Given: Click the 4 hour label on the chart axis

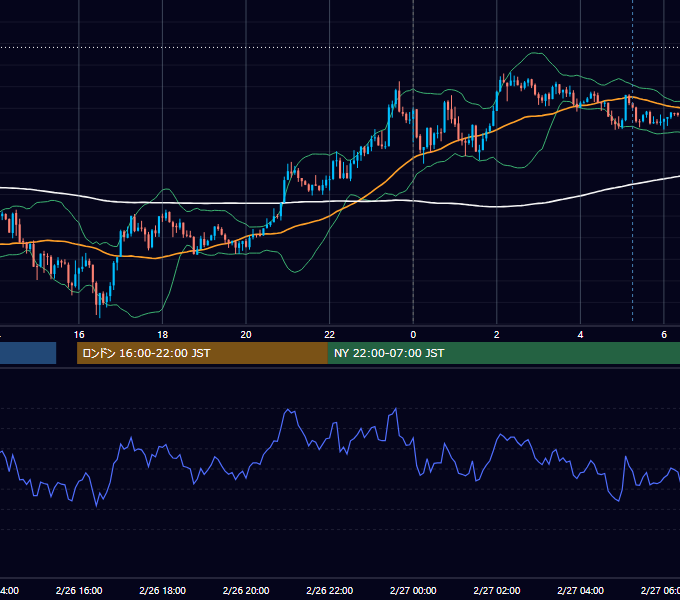Looking at the screenshot, I should tap(580, 335).
